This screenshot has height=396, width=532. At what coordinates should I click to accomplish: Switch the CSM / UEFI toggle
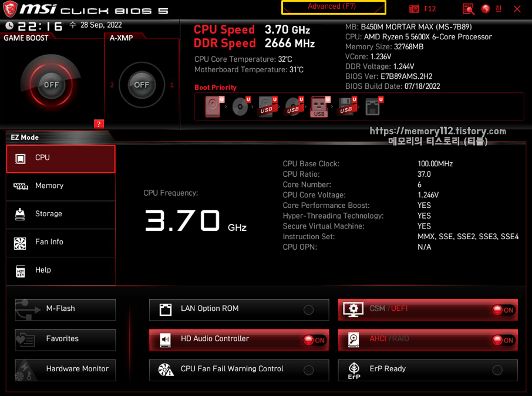503,310
